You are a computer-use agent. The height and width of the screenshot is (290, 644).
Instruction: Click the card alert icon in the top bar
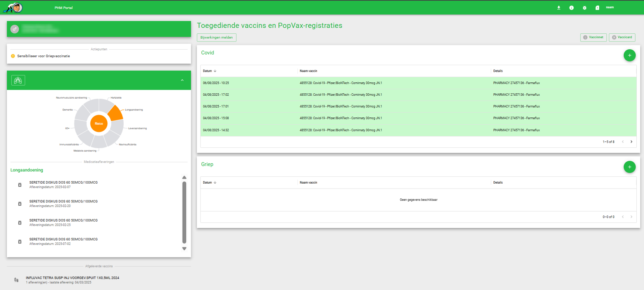coord(597,8)
